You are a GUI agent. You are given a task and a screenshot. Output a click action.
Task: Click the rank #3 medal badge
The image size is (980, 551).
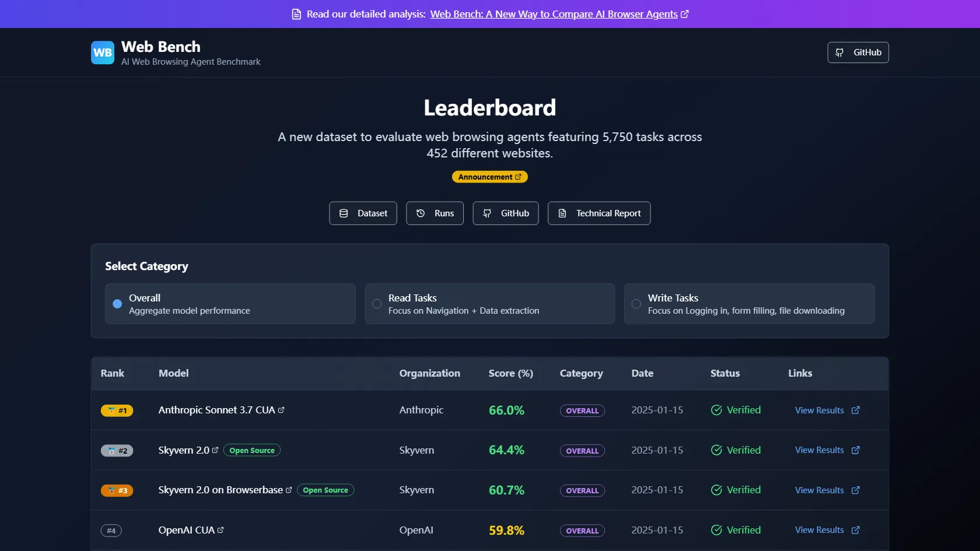117,490
